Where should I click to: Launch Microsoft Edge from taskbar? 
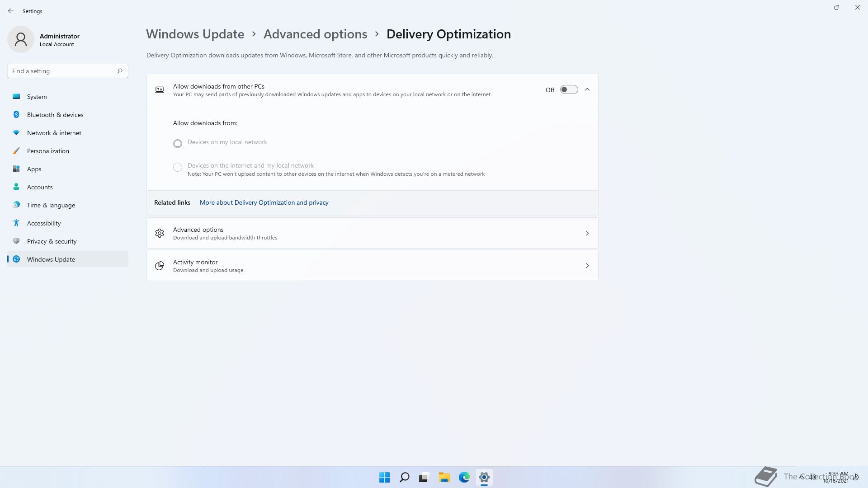click(x=464, y=477)
